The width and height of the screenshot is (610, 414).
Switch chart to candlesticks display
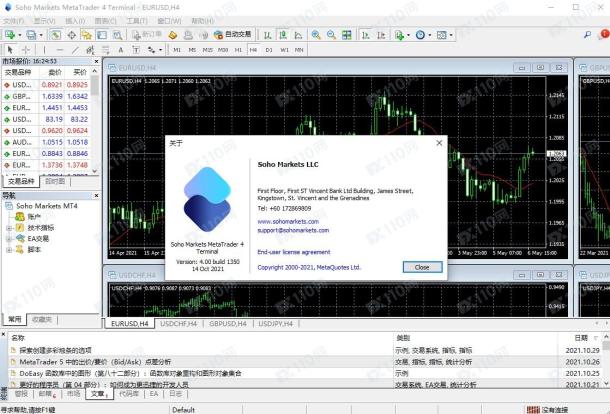(283, 35)
